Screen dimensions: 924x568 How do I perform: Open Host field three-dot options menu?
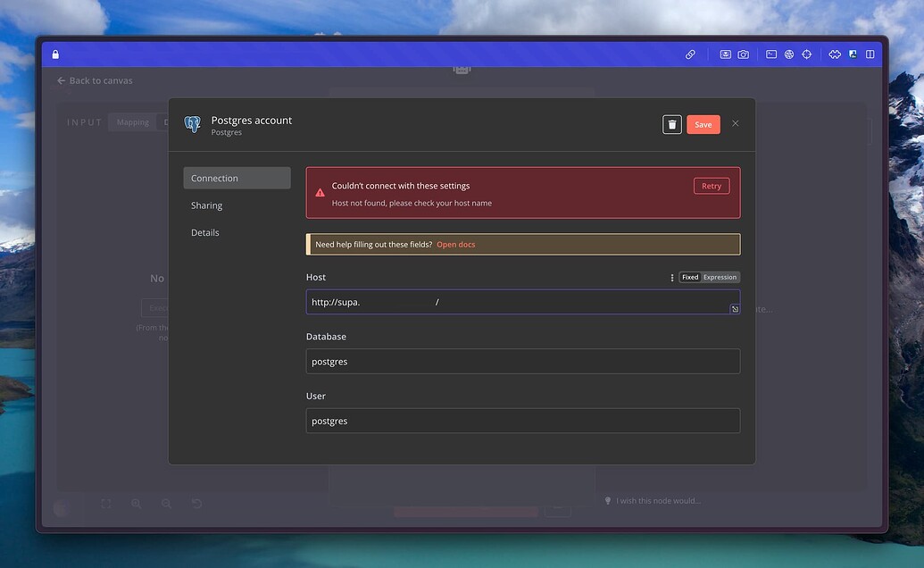pyautogui.click(x=672, y=278)
